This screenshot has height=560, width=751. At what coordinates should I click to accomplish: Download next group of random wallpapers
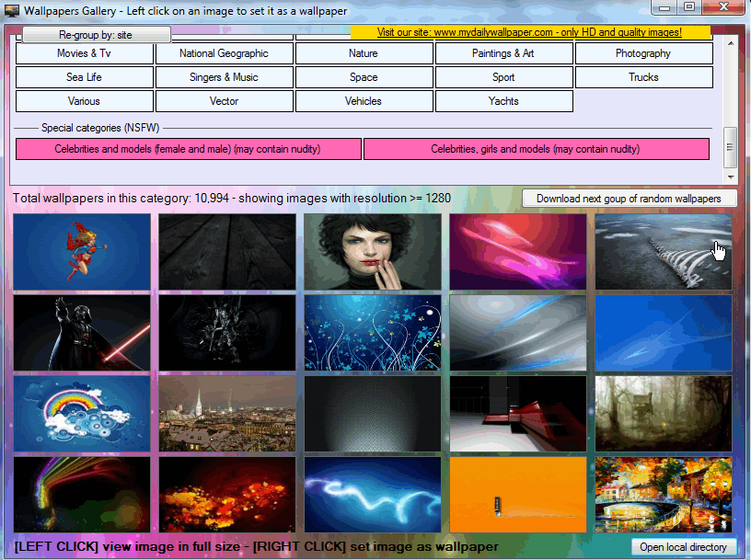pyautogui.click(x=630, y=198)
